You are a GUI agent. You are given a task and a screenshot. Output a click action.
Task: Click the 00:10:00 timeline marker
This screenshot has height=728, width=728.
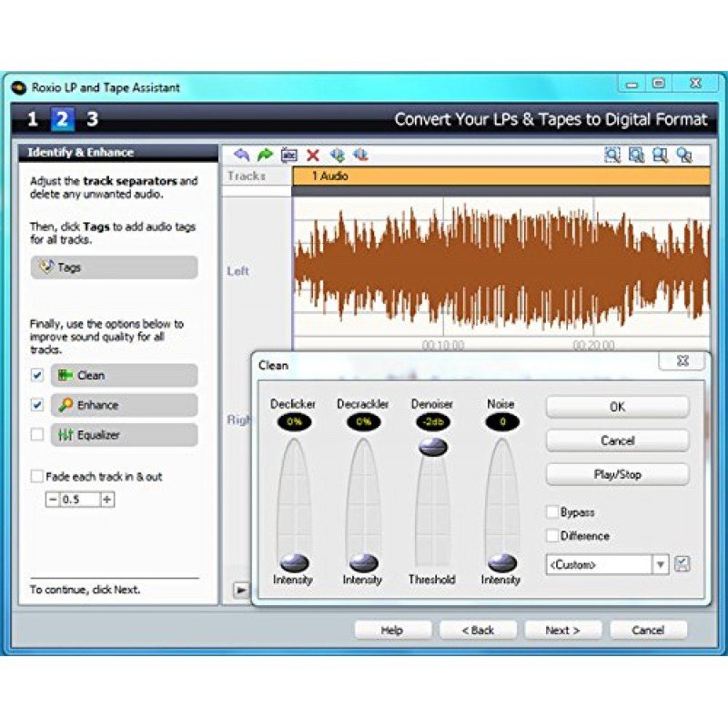click(x=443, y=345)
